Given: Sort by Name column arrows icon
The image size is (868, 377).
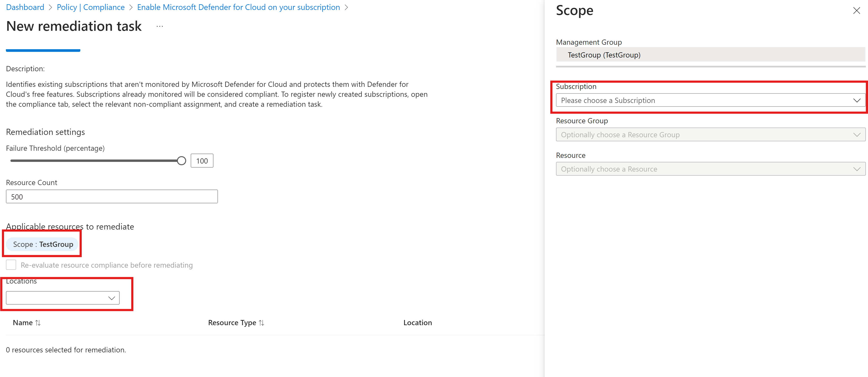Looking at the screenshot, I should click(x=38, y=323).
